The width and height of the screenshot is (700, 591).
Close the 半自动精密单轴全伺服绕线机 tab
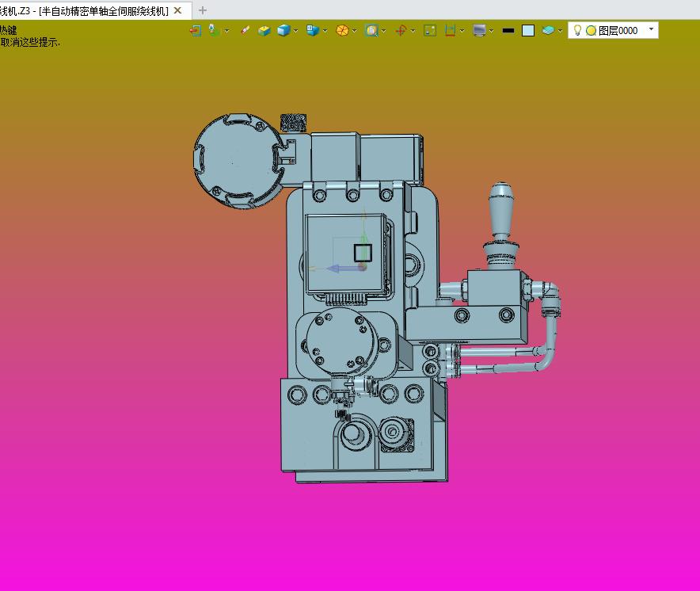(177, 10)
